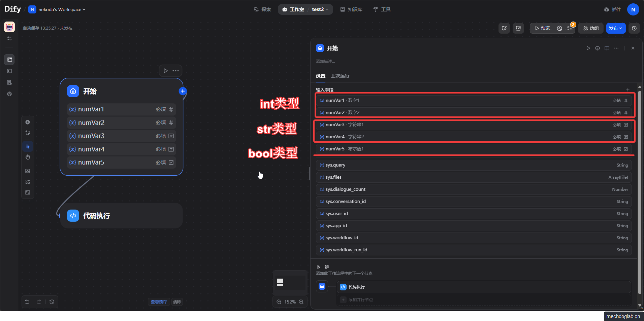Image resolution: width=644 pixels, height=321 pixels.
Task: Click the undo arrow icon
Action: point(27,302)
